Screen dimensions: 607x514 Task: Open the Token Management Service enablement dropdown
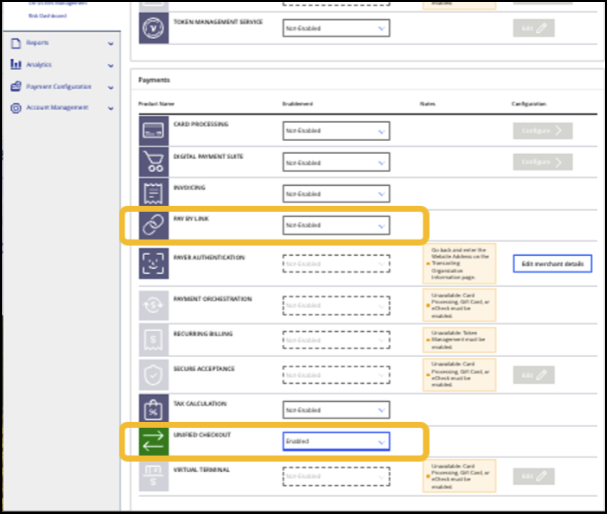pyautogui.click(x=336, y=29)
